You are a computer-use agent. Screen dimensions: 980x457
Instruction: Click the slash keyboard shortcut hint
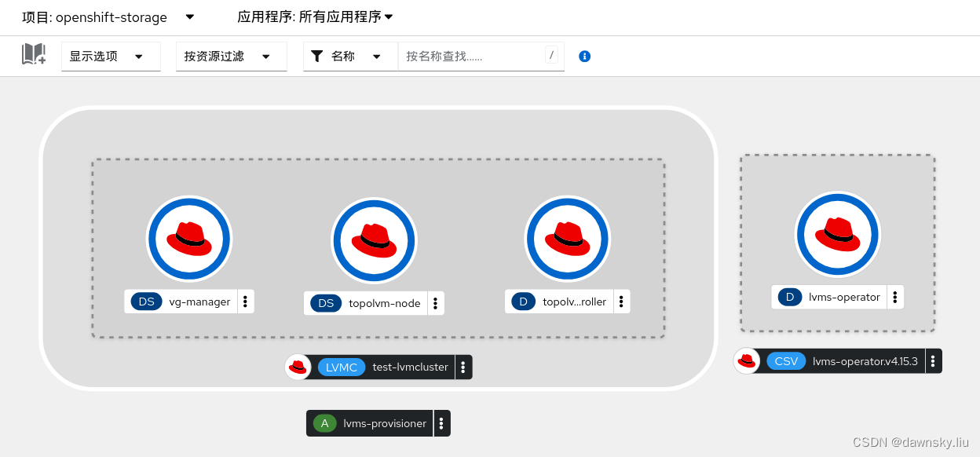(551, 55)
